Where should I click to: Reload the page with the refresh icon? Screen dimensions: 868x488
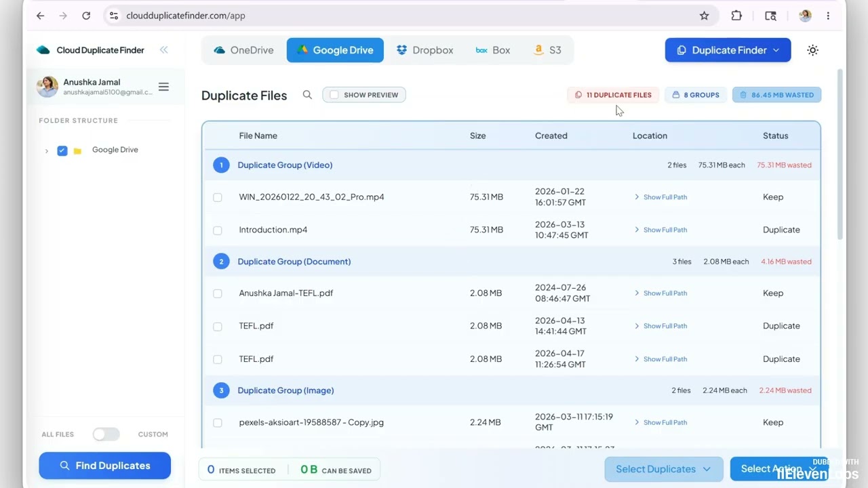[x=86, y=16]
